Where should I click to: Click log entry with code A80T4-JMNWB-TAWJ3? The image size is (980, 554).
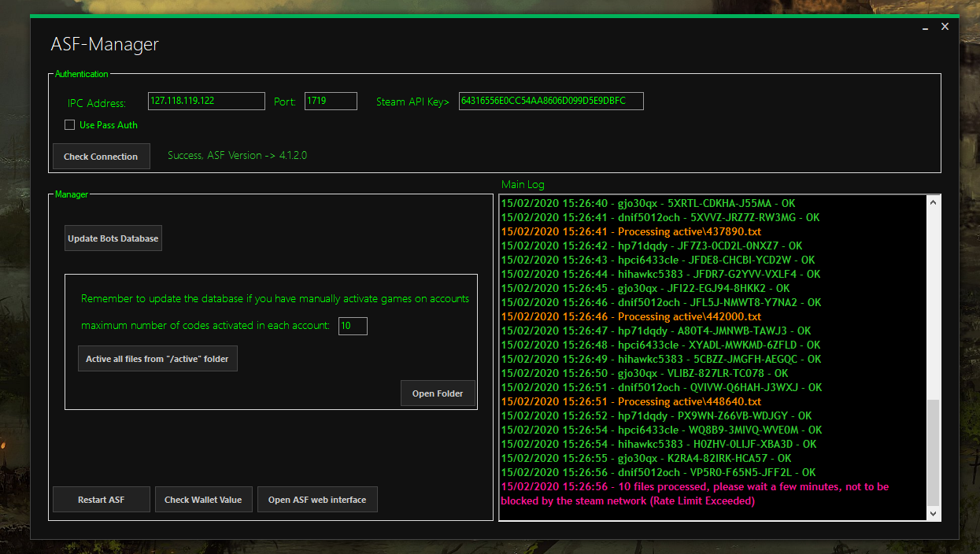pos(656,331)
